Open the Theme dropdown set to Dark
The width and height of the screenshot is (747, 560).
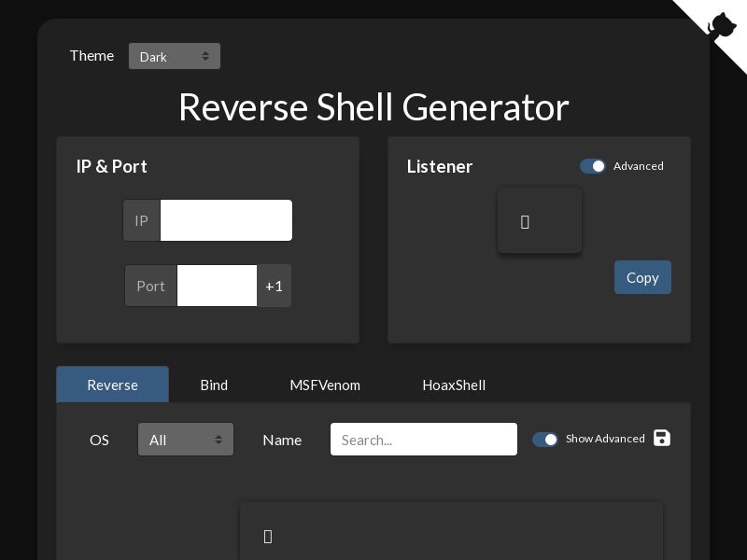[175, 56]
